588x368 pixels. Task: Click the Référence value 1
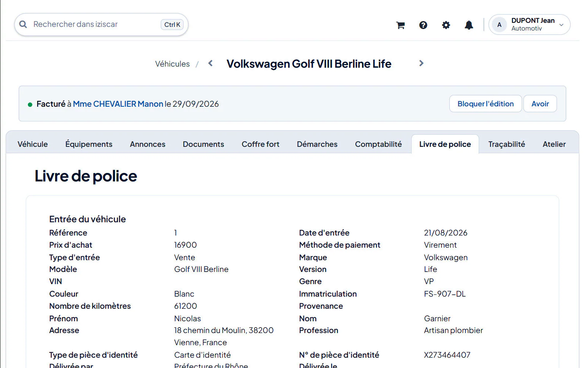point(176,233)
